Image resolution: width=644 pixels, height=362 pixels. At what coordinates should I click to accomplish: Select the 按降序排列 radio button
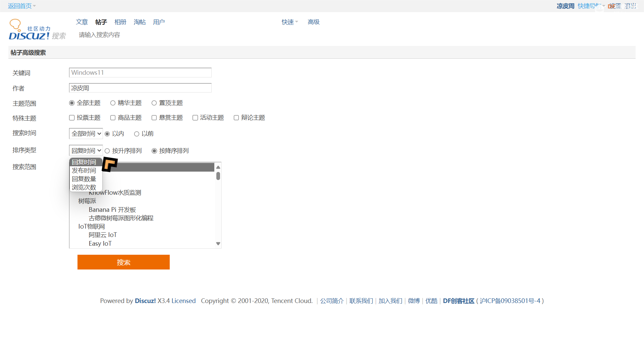pyautogui.click(x=154, y=151)
